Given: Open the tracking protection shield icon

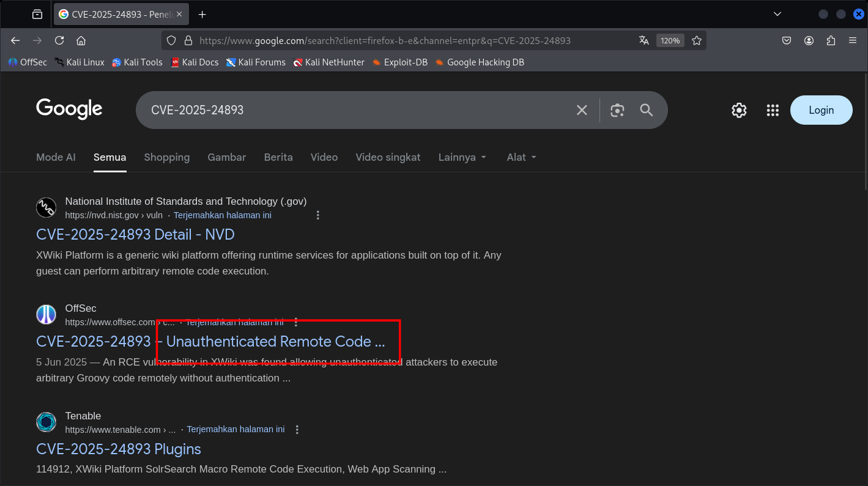Looking at the screenshot, I should 171,40.
